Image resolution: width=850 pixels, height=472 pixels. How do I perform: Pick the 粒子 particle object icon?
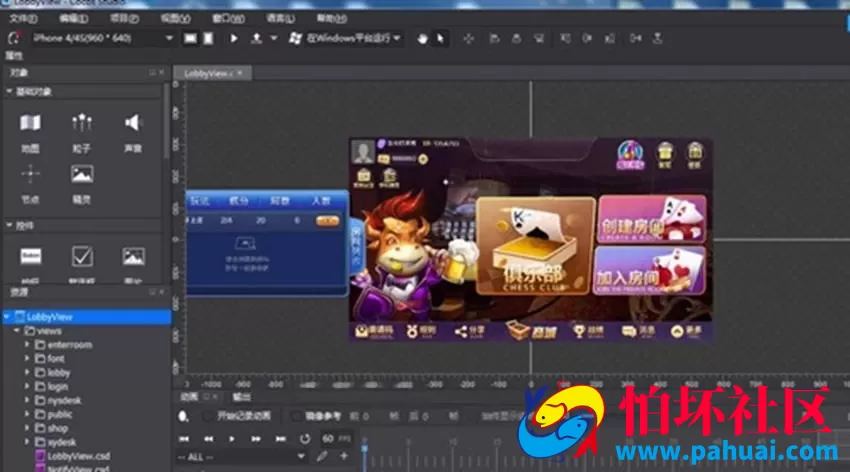coord(82,123)
